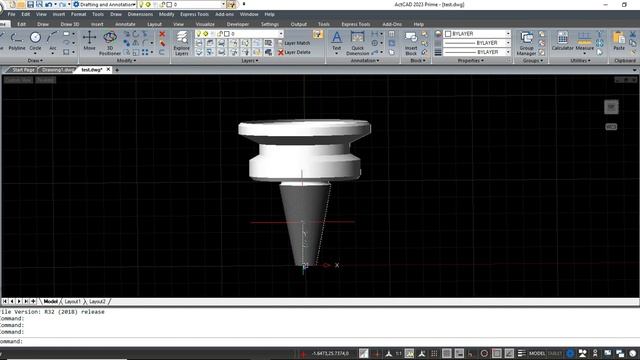This screenshot has width=640, height=360.
Task: Open the Express Tools menu in menu bar
Action: [x=194, y=14]
